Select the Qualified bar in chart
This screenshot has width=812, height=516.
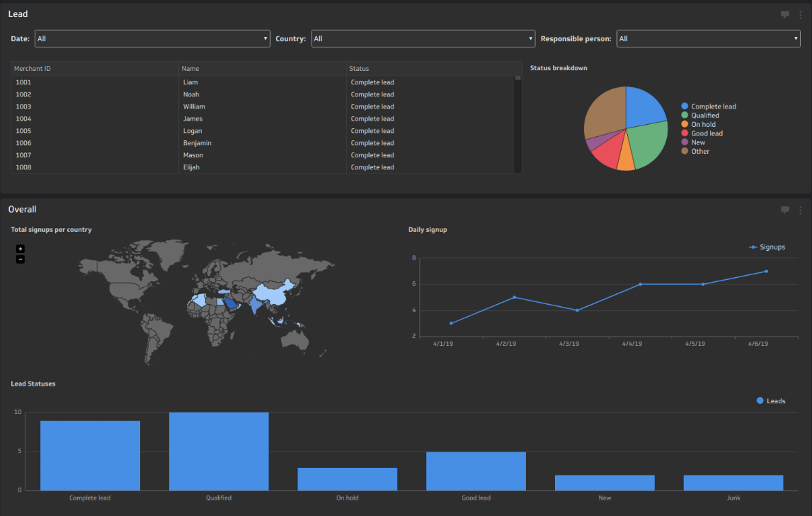[219, 451]
